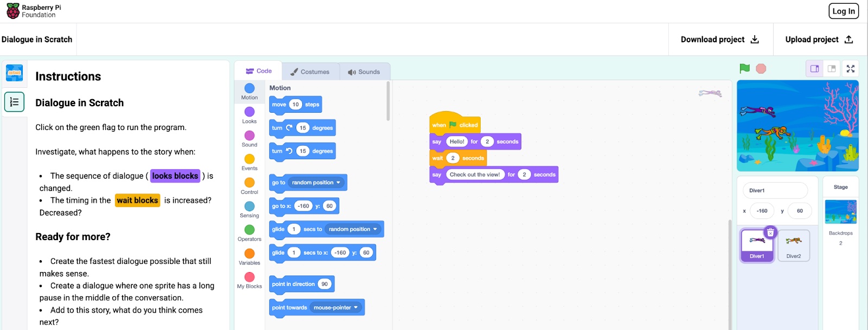Click the 'wait blocks' highlighted label
868x330 pixels.
pos(138,200)
